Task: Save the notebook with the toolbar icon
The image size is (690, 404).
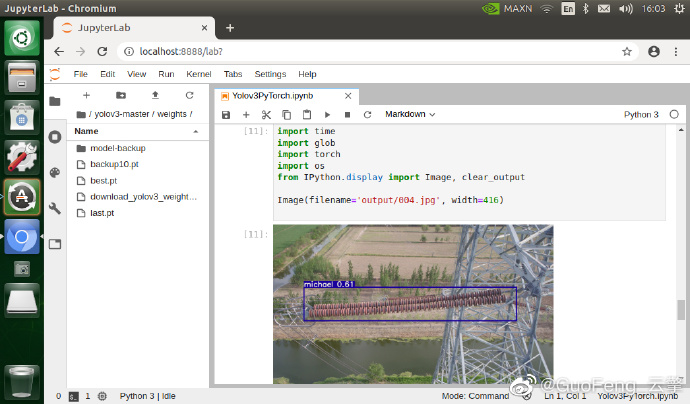Action: coord(226,115)
